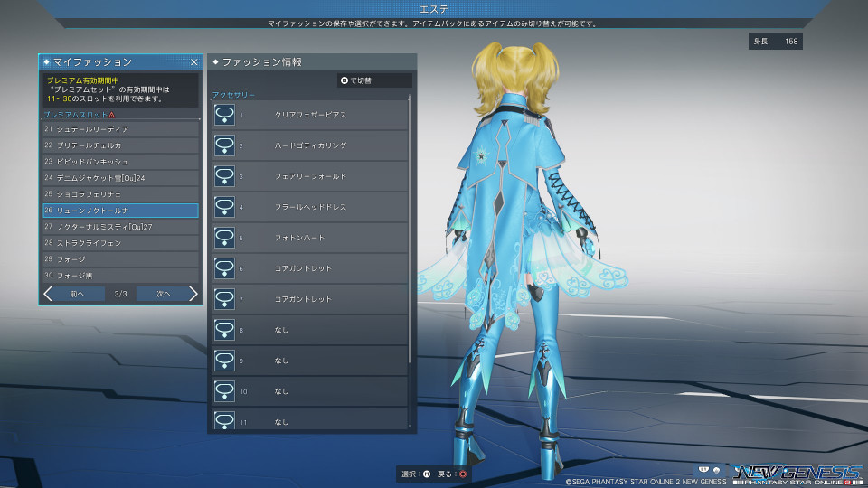
Task: Click the プレミアム有効期間中 notice text
Action: point(83,80)
